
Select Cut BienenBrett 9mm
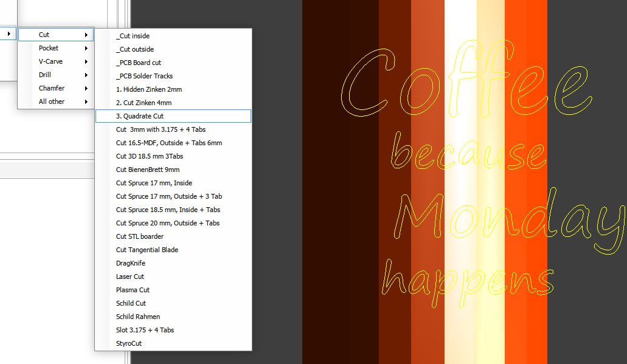click(x=173, y=170)
